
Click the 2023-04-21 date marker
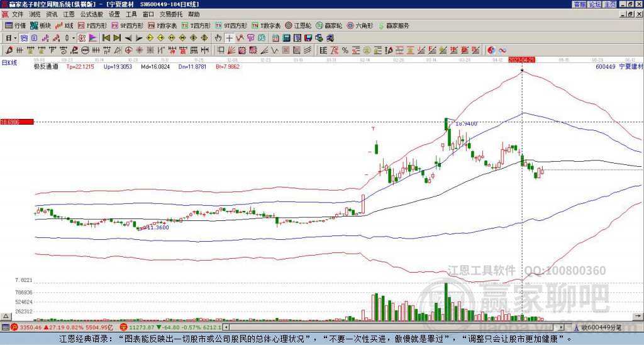click(521, 60)
